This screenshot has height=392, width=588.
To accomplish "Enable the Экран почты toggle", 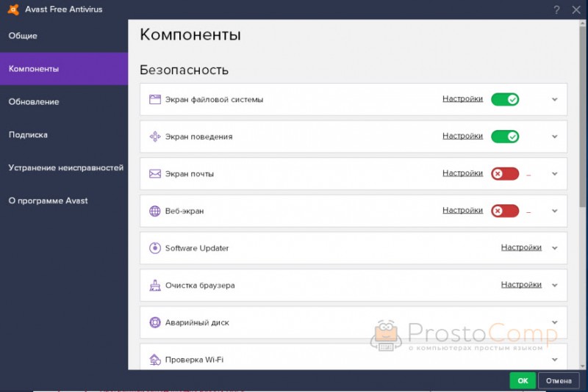I will [x=505, y=174].
